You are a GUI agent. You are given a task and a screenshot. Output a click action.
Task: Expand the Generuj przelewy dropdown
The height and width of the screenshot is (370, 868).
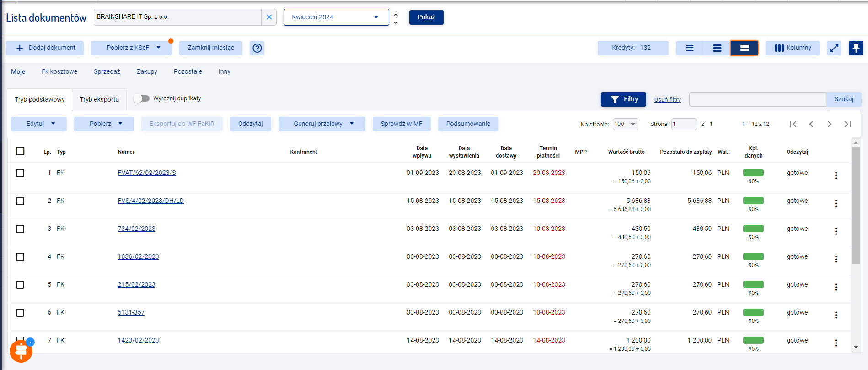[321, 124]
